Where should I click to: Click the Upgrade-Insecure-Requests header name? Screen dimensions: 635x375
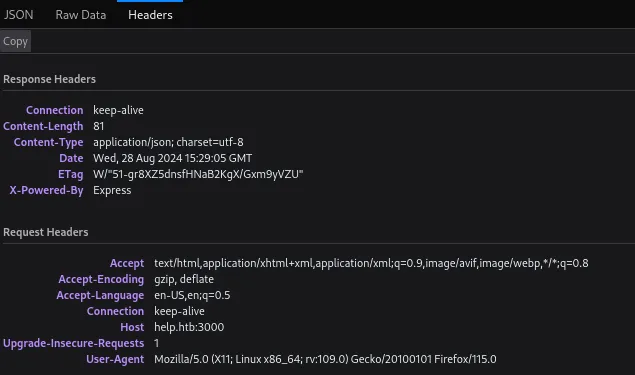coord(74,343)
